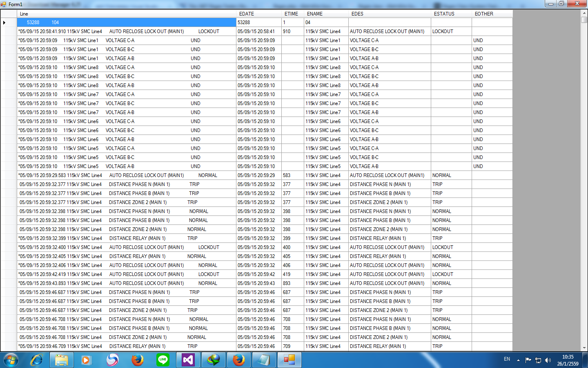Sort by the ESTATUS column header

pos(451,14)
